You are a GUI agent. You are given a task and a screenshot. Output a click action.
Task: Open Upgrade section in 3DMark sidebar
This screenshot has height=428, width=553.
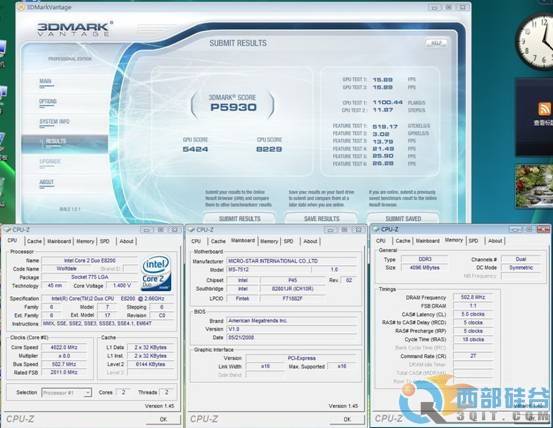tap(50, 162)
